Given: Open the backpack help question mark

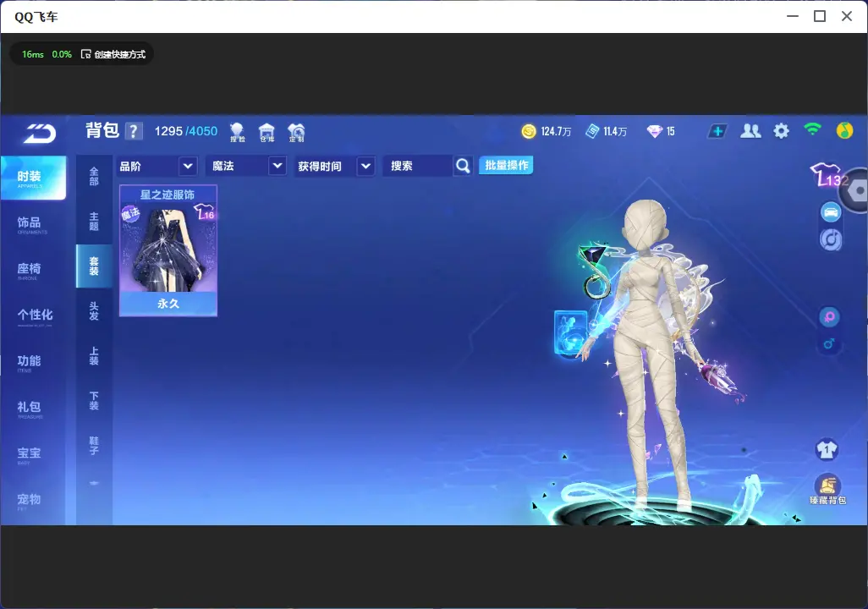Looking at the screenshot, I should coord(134,131).
